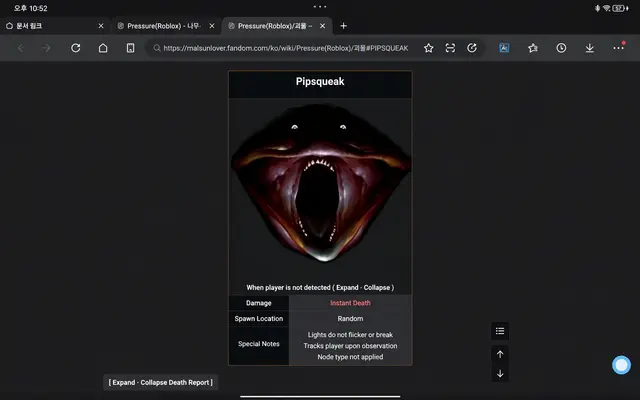
Task: Click the red 'Instant Death' value
Action: pos(350,303)
